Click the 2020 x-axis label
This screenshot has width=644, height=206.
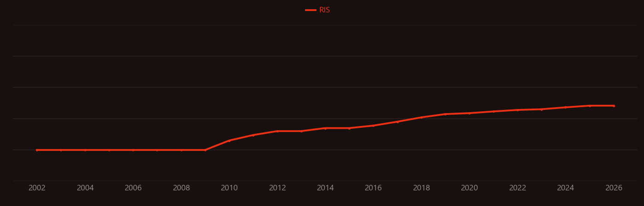[469, 188]
